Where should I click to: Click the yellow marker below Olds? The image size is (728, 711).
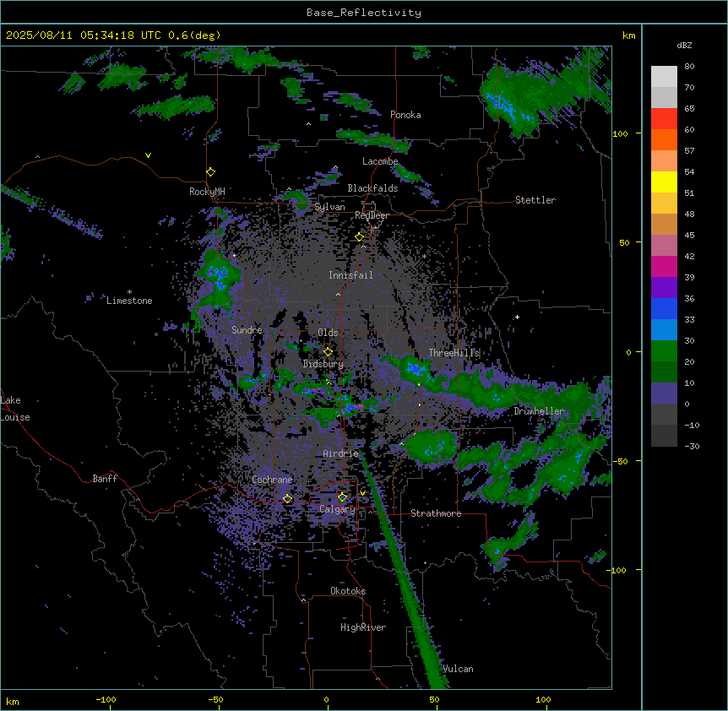328,352
